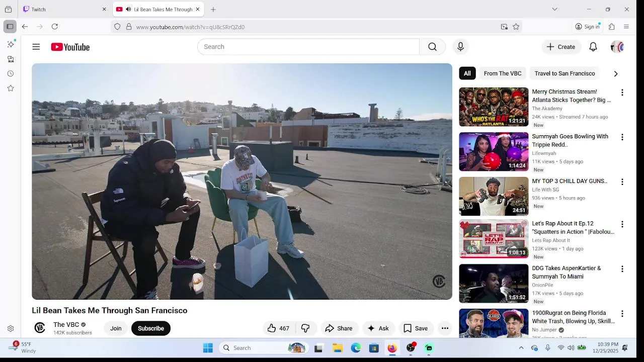Go to the YouTube home logo
Screen dimensions: 644x362
click(x=70, y=47)
